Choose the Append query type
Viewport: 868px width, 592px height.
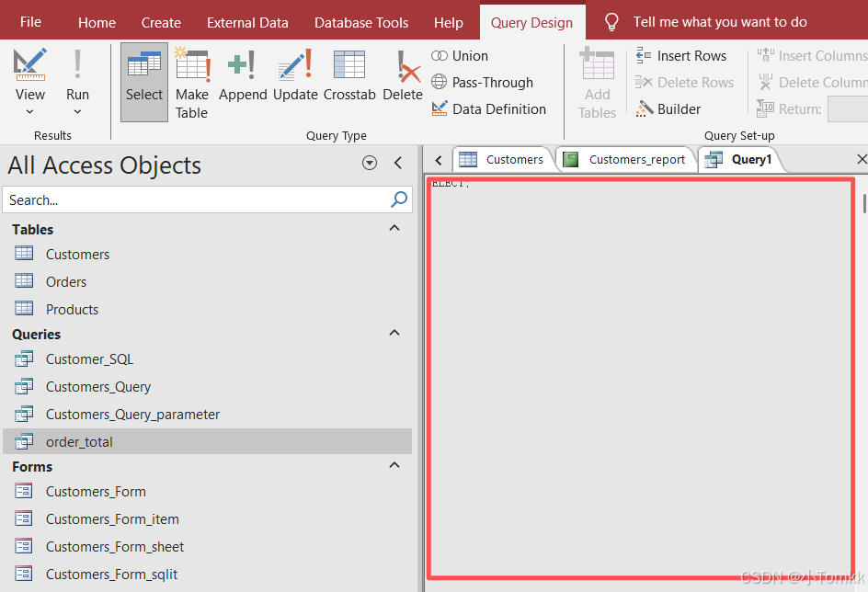point(243,75)
